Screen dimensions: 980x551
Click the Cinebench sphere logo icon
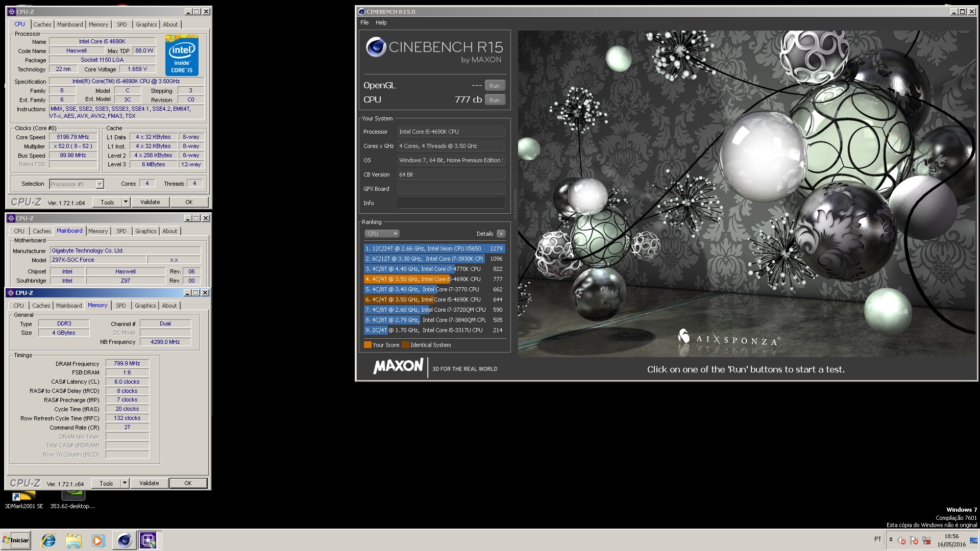376,47
